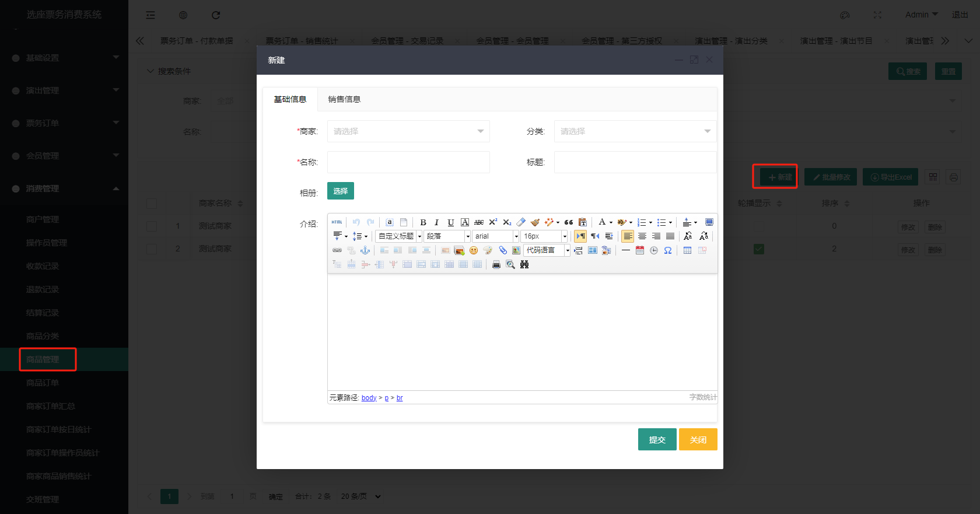Click the italic icon in editor toolbar
980x514 pixels.
point(436,222)
